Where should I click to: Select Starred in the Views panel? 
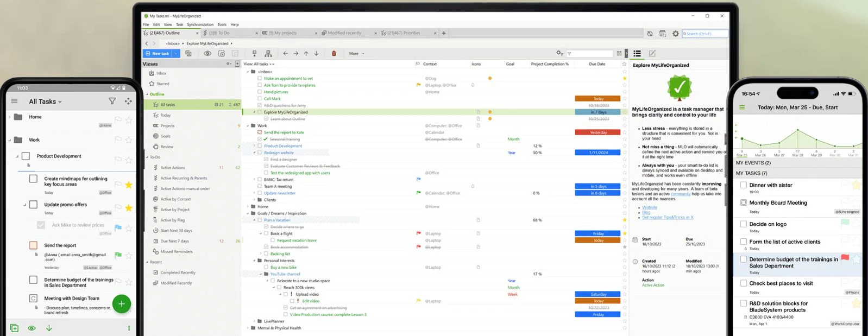(162, 84)
